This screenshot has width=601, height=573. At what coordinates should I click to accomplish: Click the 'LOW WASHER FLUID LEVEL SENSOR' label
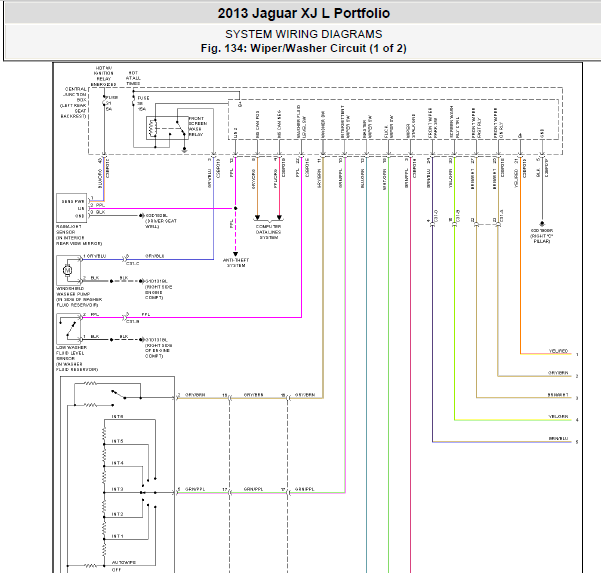pyautogui.click(x=71, y=353)
